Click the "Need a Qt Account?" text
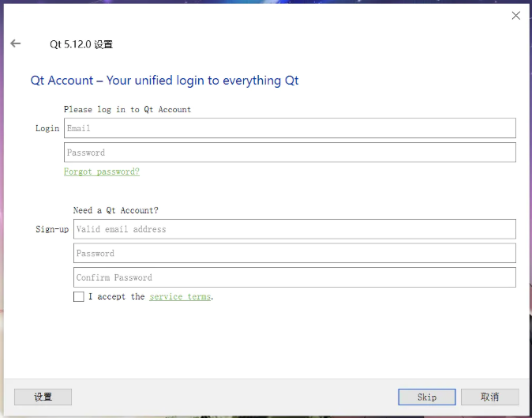 (116, 210)
